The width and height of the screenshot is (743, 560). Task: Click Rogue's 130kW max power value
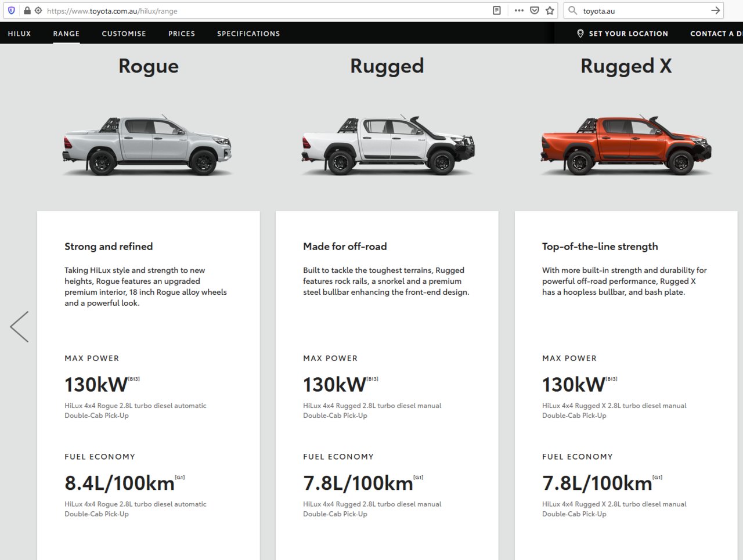pos(96,385)
